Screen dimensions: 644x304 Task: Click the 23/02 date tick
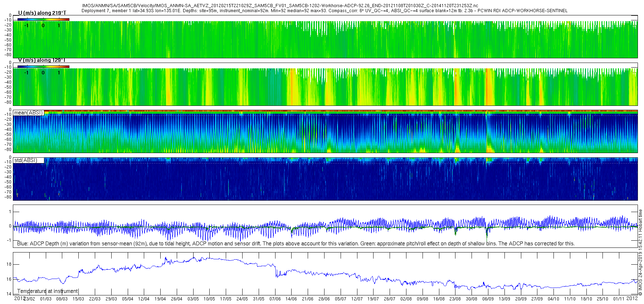[x=29, y=299]
